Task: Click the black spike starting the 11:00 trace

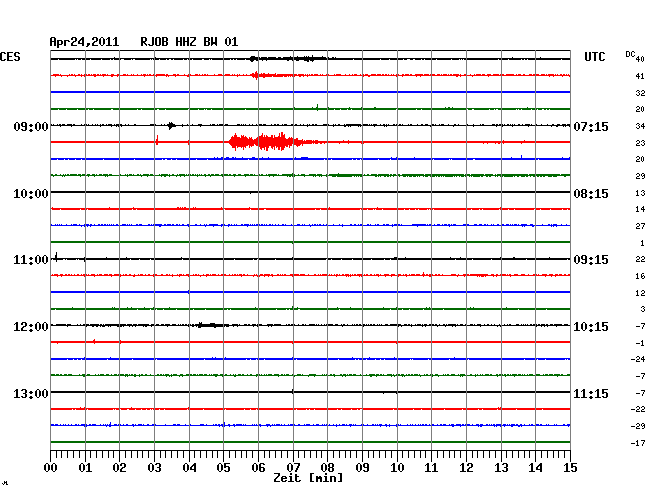Action: click(56, 257)
